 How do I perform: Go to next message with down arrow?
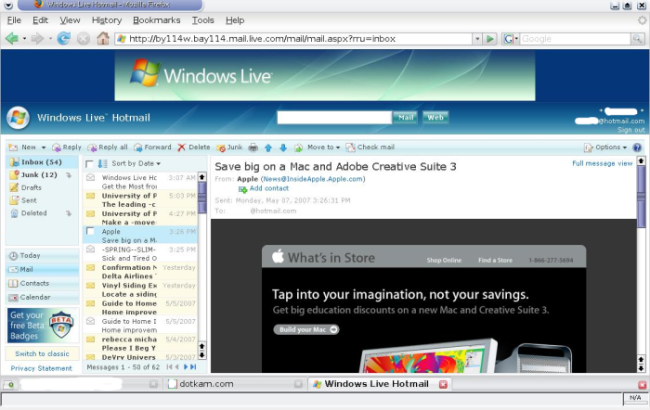pos(283,148)
